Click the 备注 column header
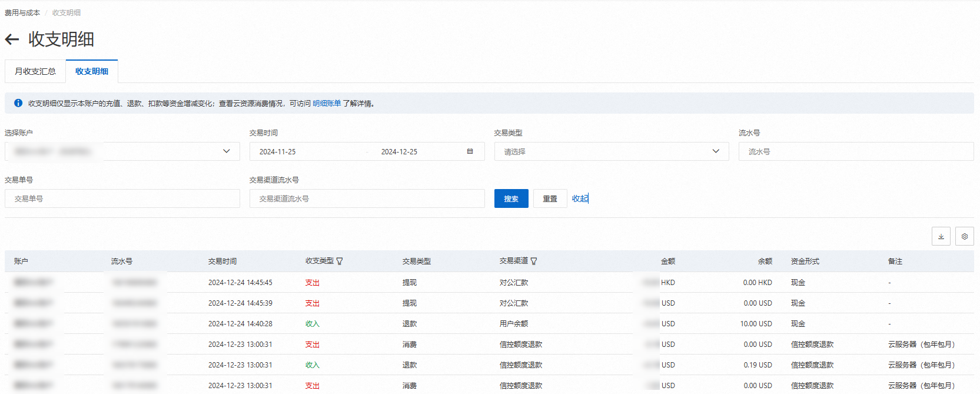 point(895,261)
